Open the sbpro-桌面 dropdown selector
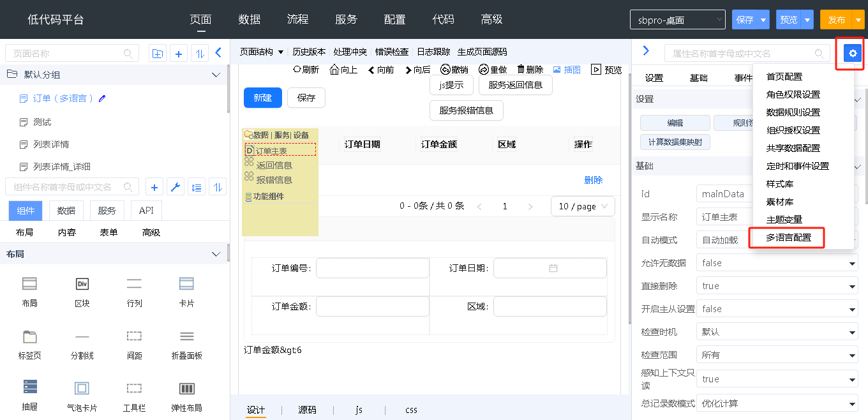The width and height of the screenshot is (868, 420). [x=677, y=20]
